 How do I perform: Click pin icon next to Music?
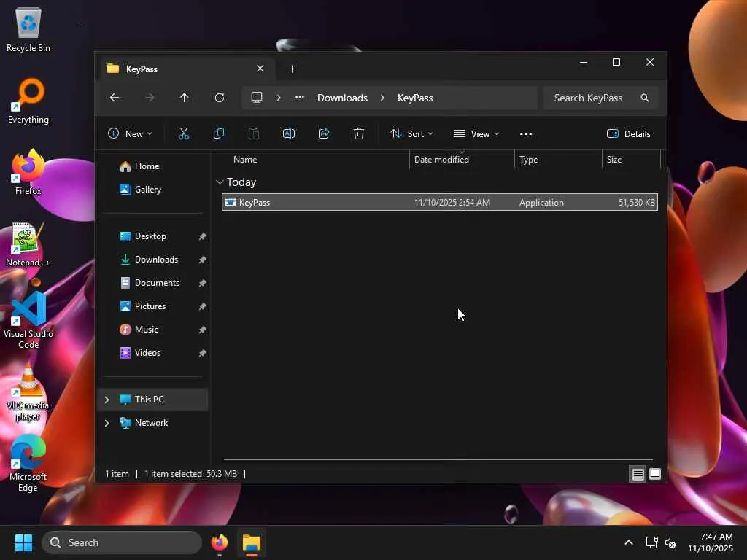pyautogui.click(x=203, y=330)
